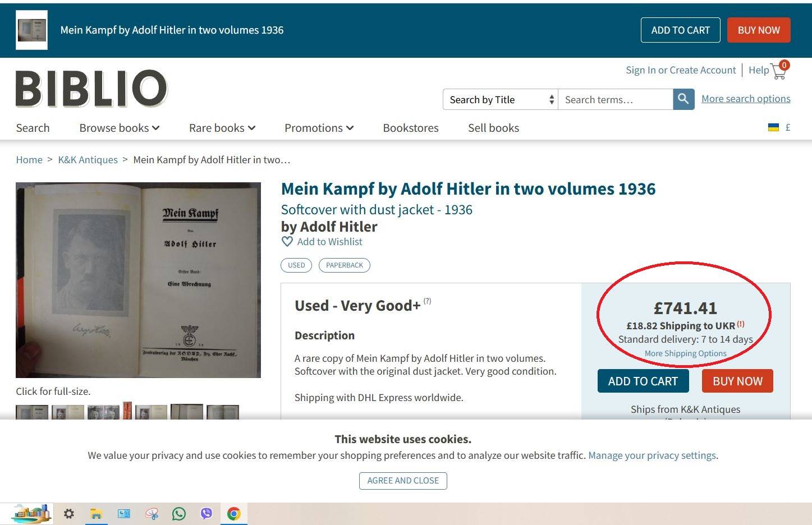This screenshot has width=812, height=525.
Task: Open the Control Panel taskbar icon
Action: (x=123, y=514)
